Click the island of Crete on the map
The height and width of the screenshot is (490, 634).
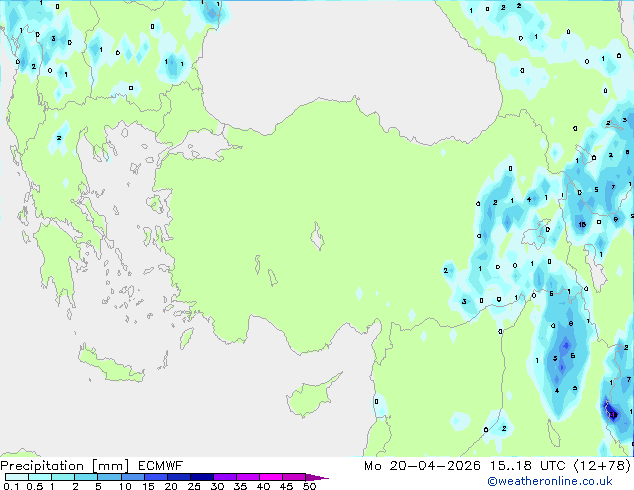click(110, 366)
